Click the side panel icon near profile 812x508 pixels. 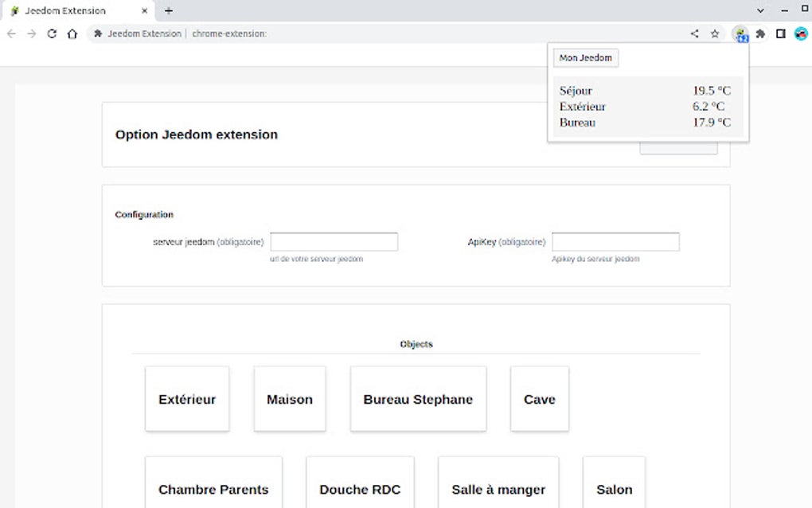point(780,33)
